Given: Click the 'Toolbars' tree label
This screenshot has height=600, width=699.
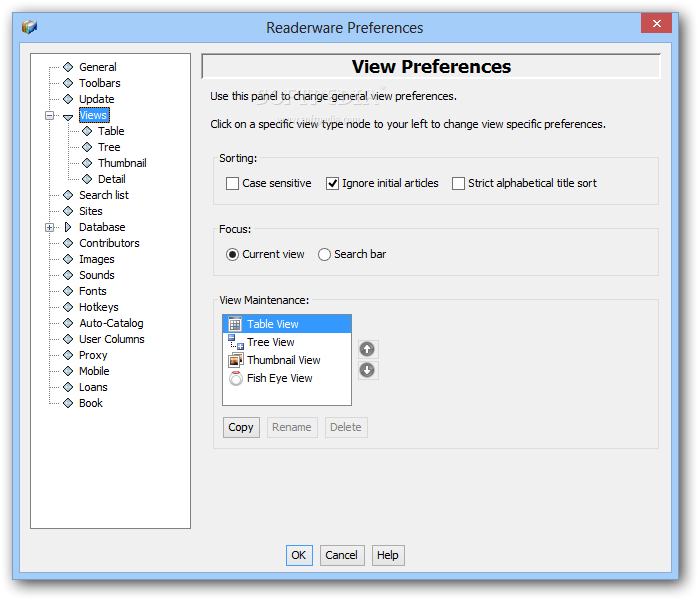Looking at the screenshot, I should click(x=100, y=83).
